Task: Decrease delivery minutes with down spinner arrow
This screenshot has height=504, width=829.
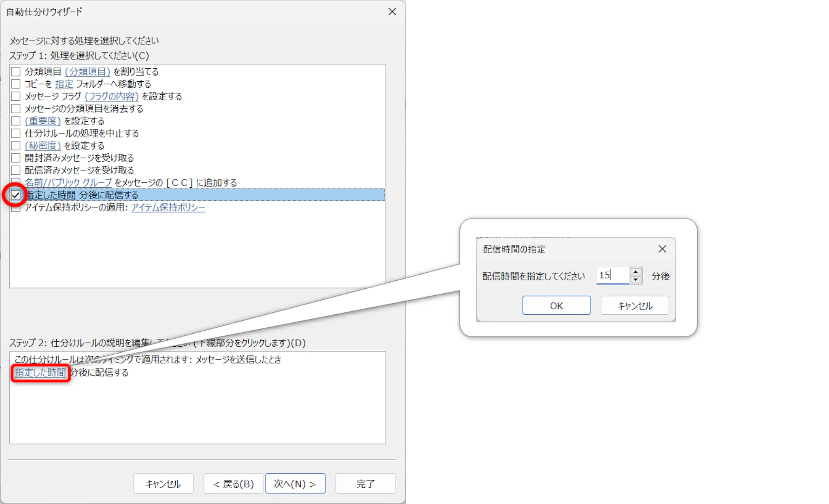Action: [x=636, y=280]
